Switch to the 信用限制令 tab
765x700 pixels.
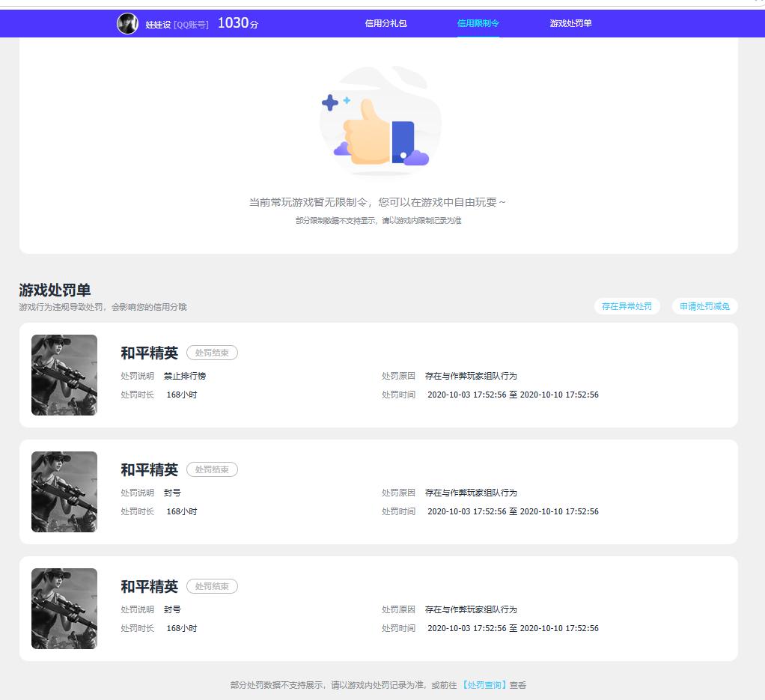click(478, 23)
